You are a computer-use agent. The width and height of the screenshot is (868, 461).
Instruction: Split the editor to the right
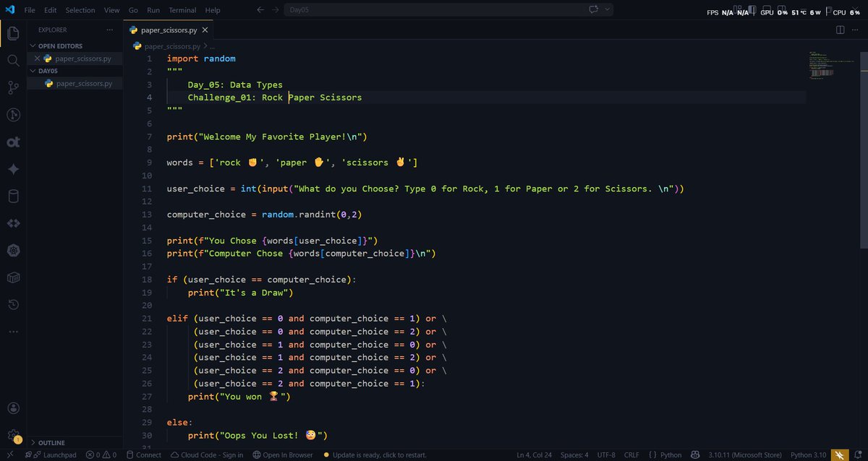pyautogui.click(x=840, y=30)
